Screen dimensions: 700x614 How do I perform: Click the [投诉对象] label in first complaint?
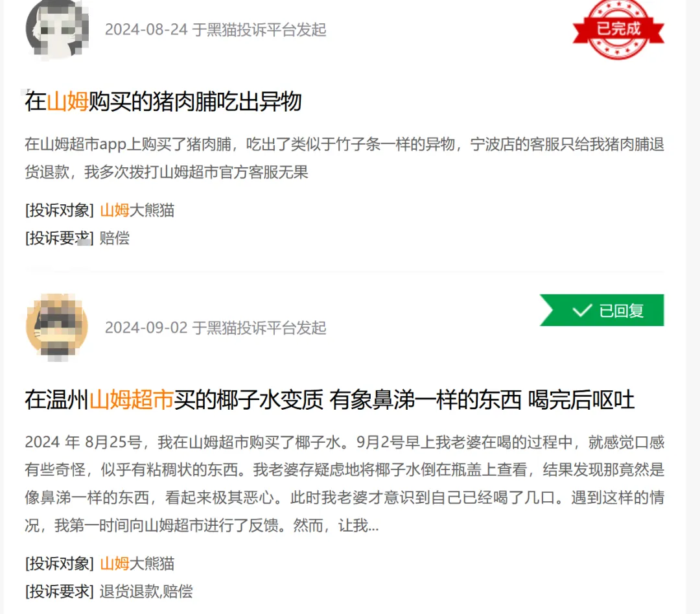coord(60,210)
